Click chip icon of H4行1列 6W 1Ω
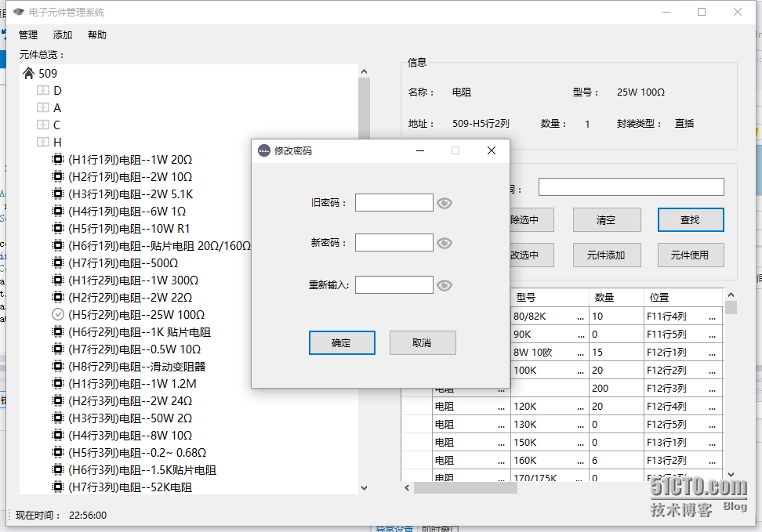Viewport: 762px width, 532px height. (x=58, y=211)
